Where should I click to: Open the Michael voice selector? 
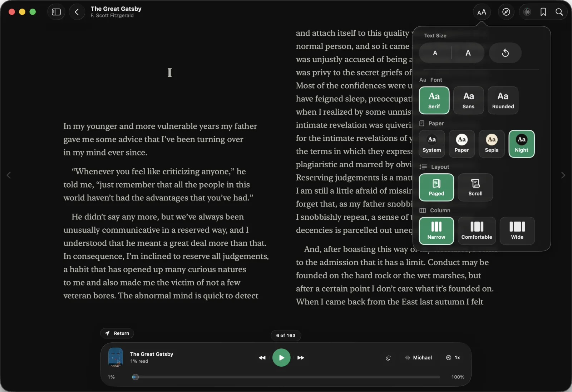(418, 358)
